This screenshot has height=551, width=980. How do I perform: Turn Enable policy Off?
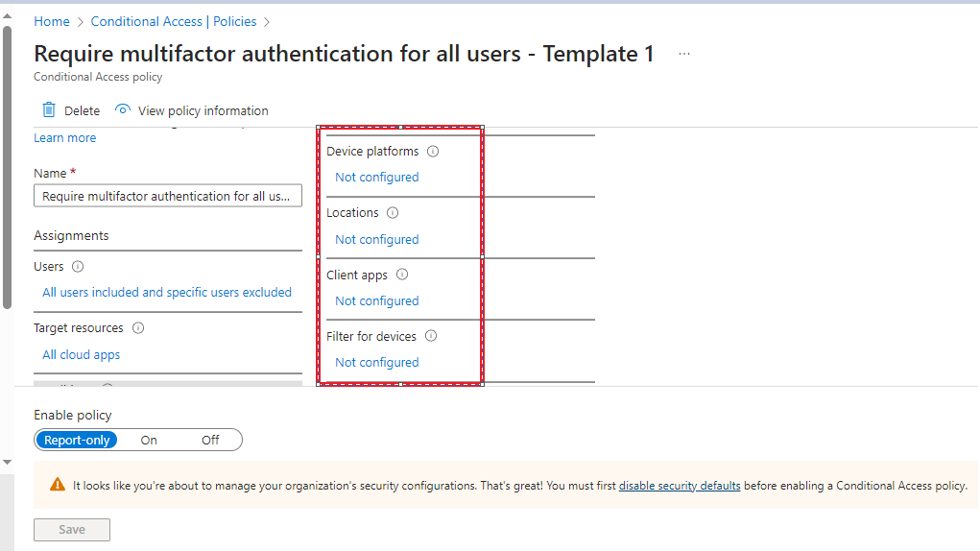click(x=210, y=440)
